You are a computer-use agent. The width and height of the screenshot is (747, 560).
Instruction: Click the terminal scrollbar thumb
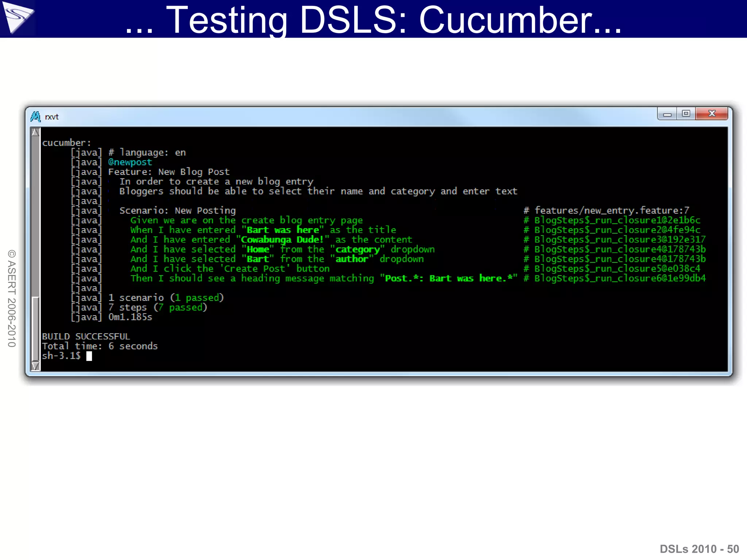click(x=35, y=329)
